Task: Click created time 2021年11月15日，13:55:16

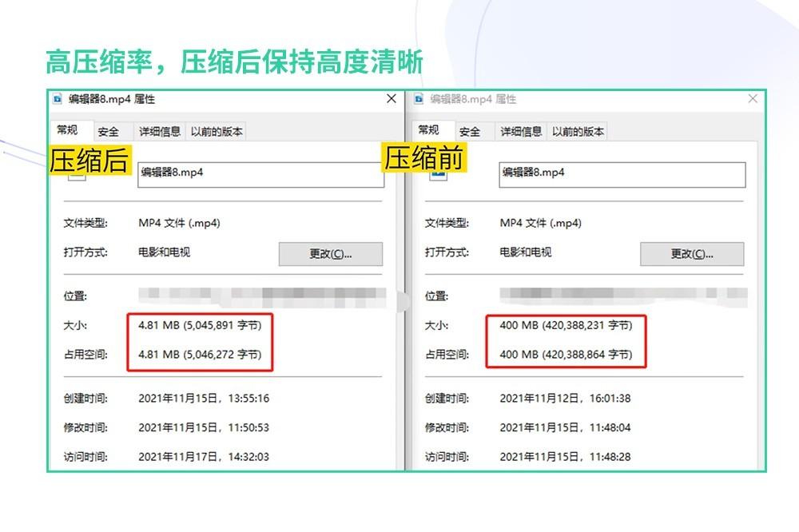Action: 204,399
